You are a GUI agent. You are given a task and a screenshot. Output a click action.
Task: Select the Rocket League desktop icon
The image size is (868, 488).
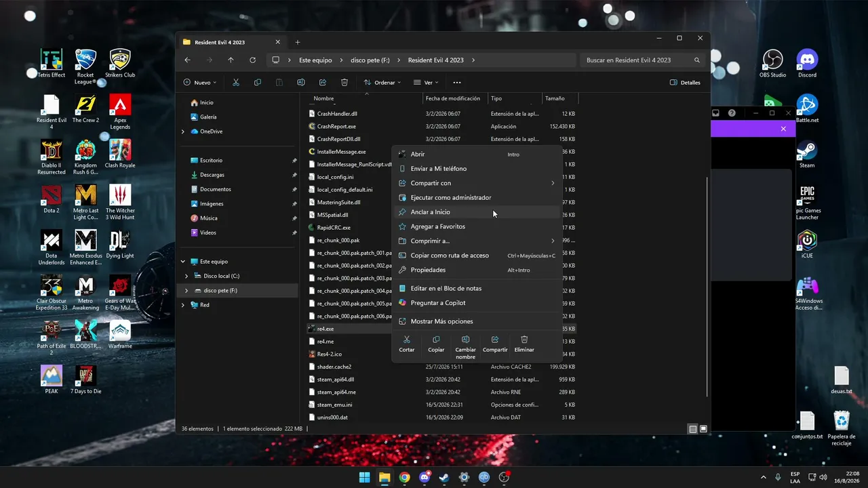[x=85, y=66]
